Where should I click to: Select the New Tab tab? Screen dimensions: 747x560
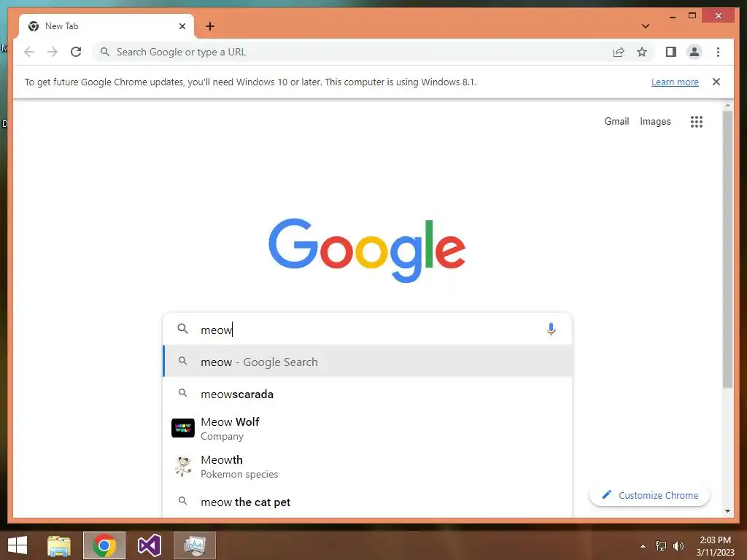(x=107, y=26)
